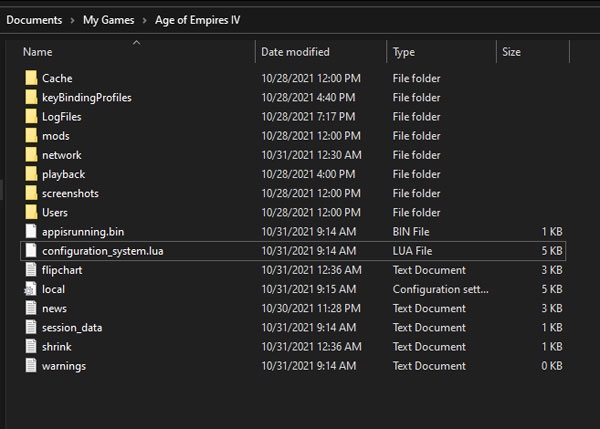600x429 pixels.
Task: Click the LogFiles folder icon
Action: tap(31, 116)
